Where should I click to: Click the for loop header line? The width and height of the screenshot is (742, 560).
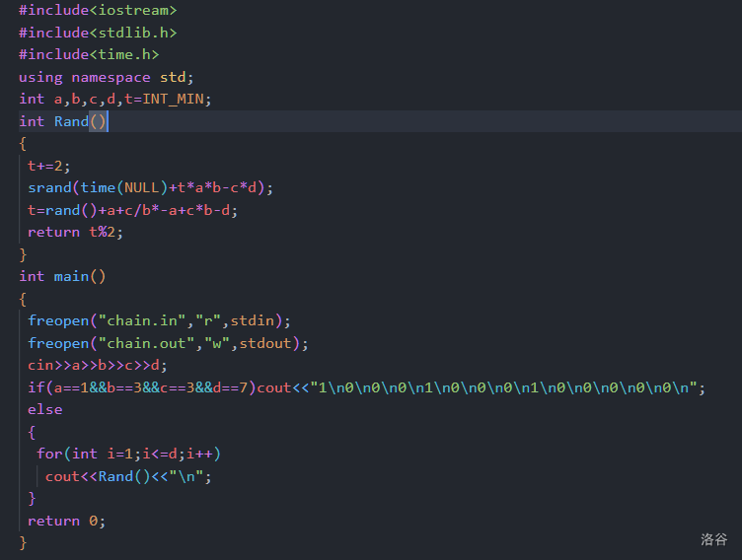coord(128,454)
